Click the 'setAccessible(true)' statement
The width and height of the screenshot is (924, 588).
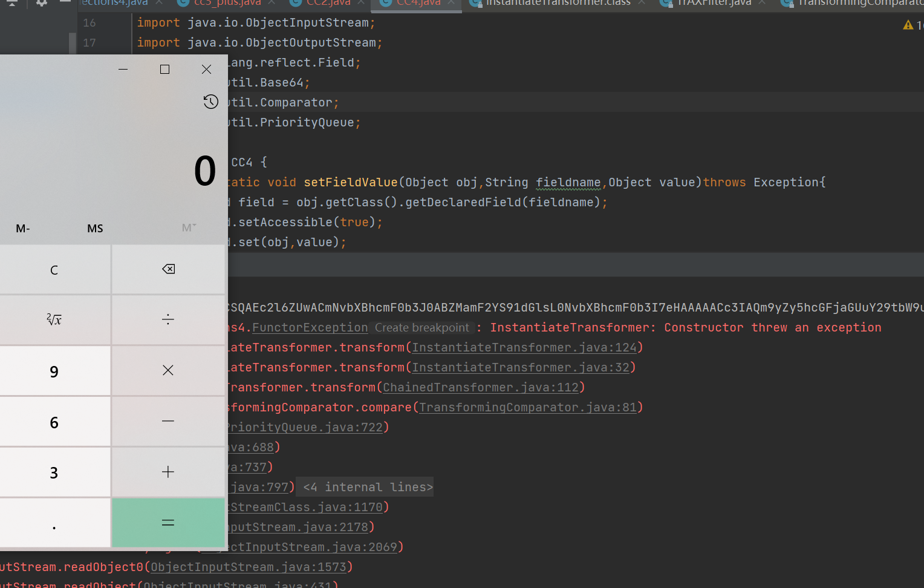coord(307,222)
